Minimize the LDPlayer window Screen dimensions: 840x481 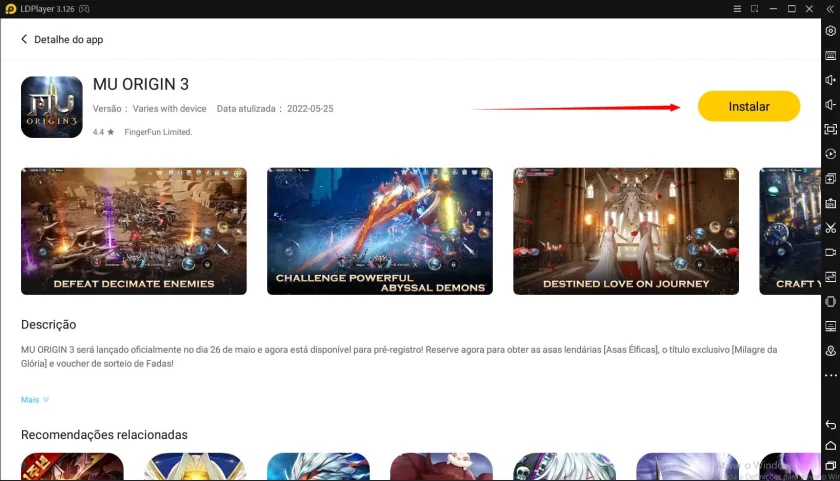773,9
